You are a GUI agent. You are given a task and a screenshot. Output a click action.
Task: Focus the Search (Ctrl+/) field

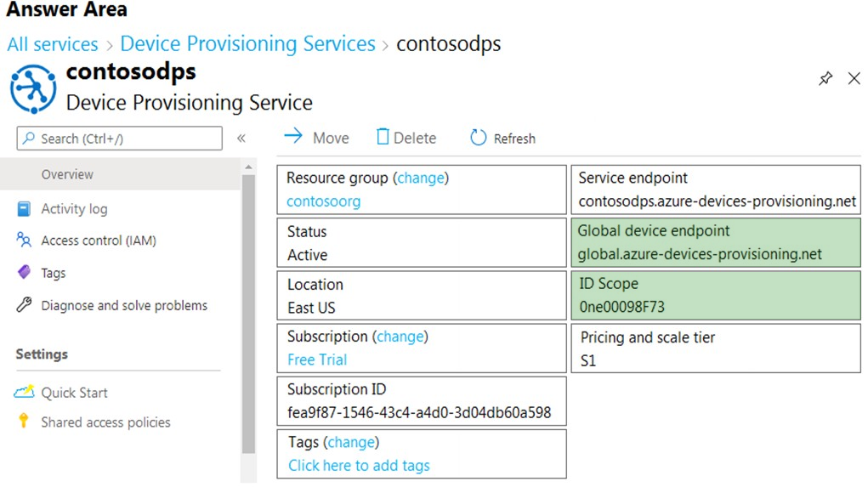coord(120,139)
